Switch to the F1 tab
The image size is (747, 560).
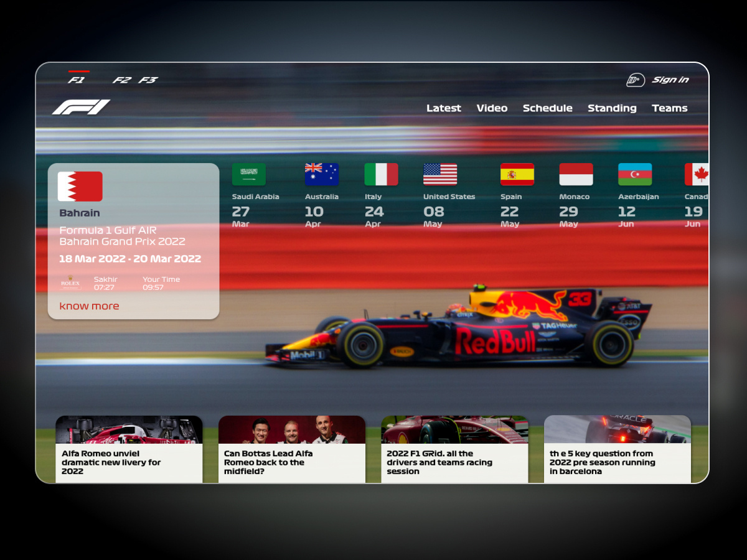click(x=77, y=80)
